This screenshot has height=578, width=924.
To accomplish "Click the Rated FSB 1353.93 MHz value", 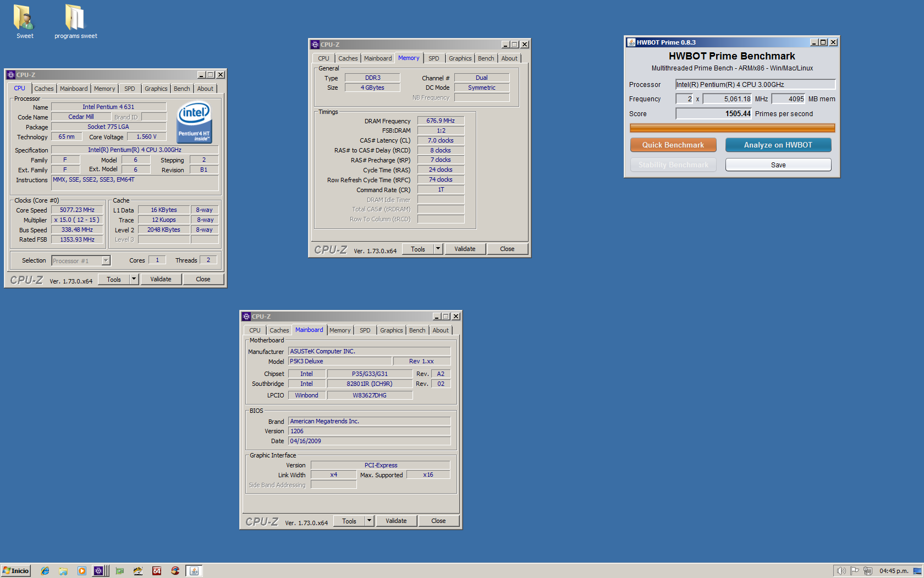I will click(x=77, y=240).
